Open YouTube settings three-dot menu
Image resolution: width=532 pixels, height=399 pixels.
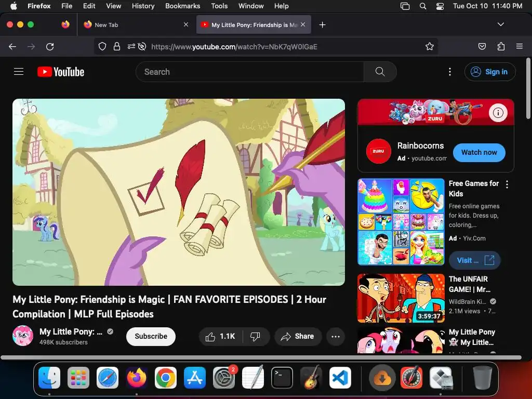[x=450, y=72]
